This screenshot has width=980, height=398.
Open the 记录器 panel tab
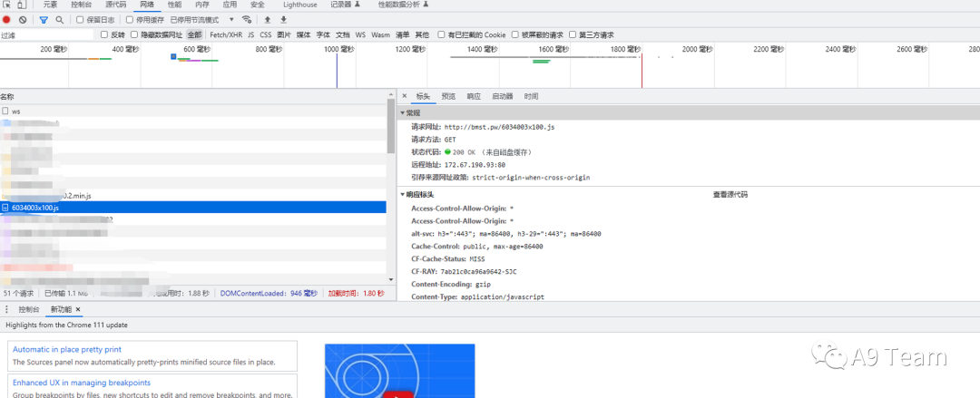[x=345, y=5]
